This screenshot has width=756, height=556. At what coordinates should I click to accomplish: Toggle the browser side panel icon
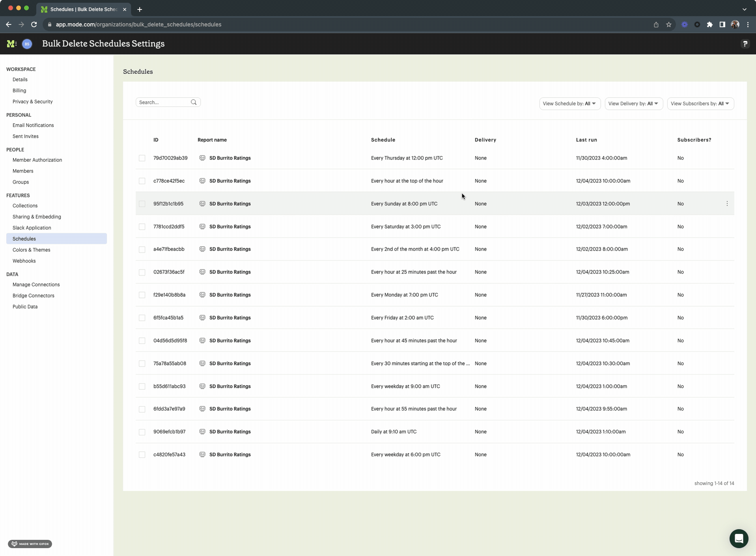pyautogui.click(x=722, y=24)
